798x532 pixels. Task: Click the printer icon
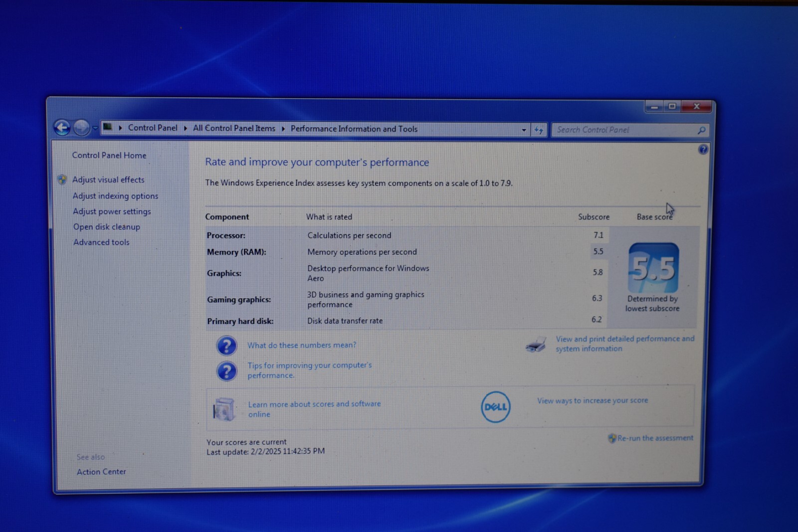[x=536, y=345]
